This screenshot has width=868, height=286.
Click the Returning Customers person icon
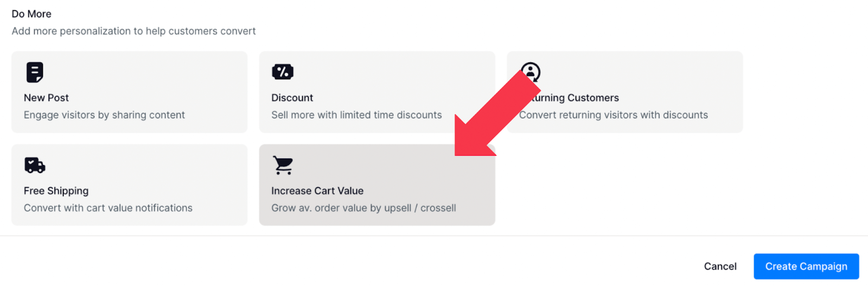click(x=531, y=71)
